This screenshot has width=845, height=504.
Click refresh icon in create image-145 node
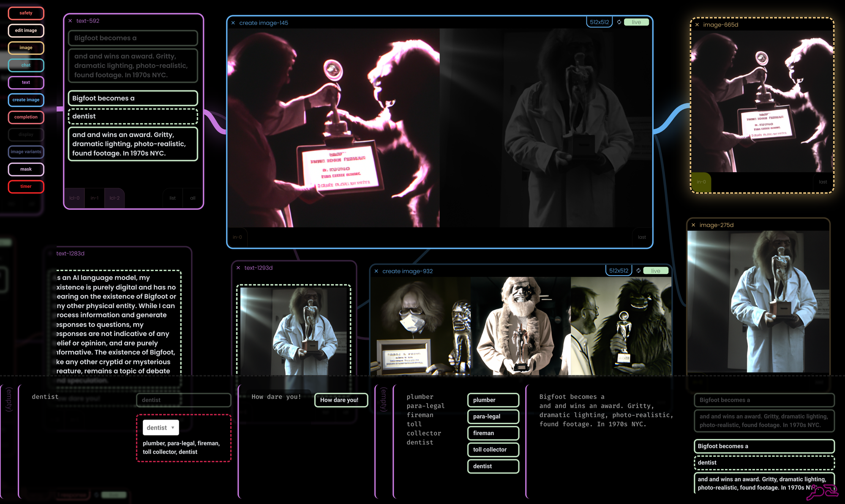tap(619, 22)
